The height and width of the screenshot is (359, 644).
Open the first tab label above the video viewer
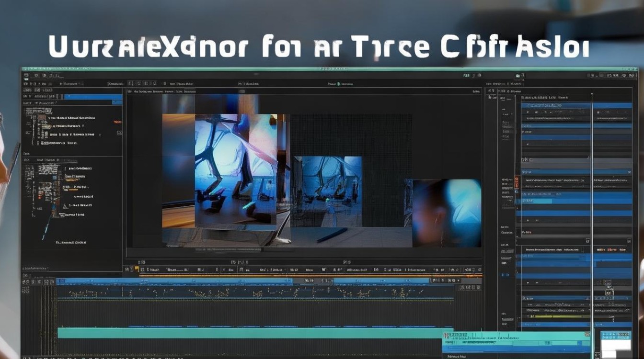[143, 90]
